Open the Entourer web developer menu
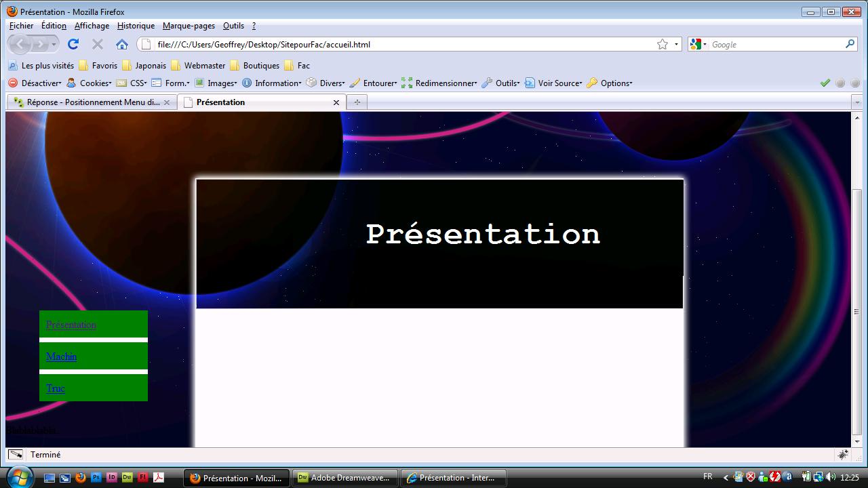The width and height of the screenshot is (868, 488). pyautogui.click(x=373, y=83)
